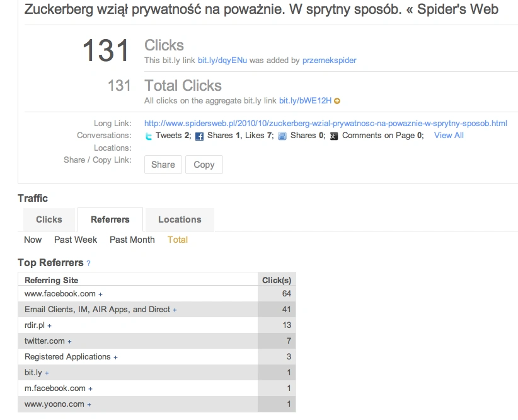Image resolution: width=518 pixels, height=420 pixels.
Task: Click orange plus icon after bit.ly/bWE12H
Action: [x=337, y=101]
